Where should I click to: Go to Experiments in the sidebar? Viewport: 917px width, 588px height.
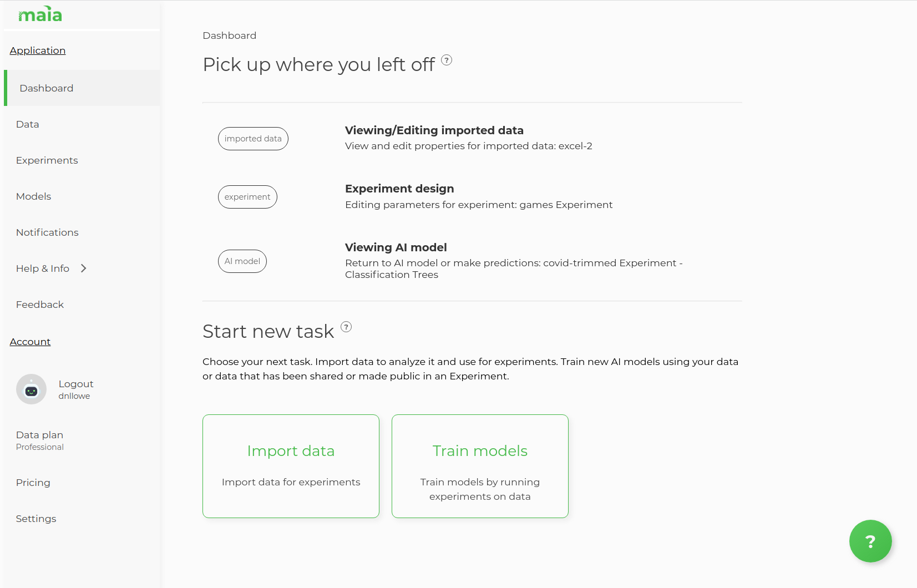47,160
